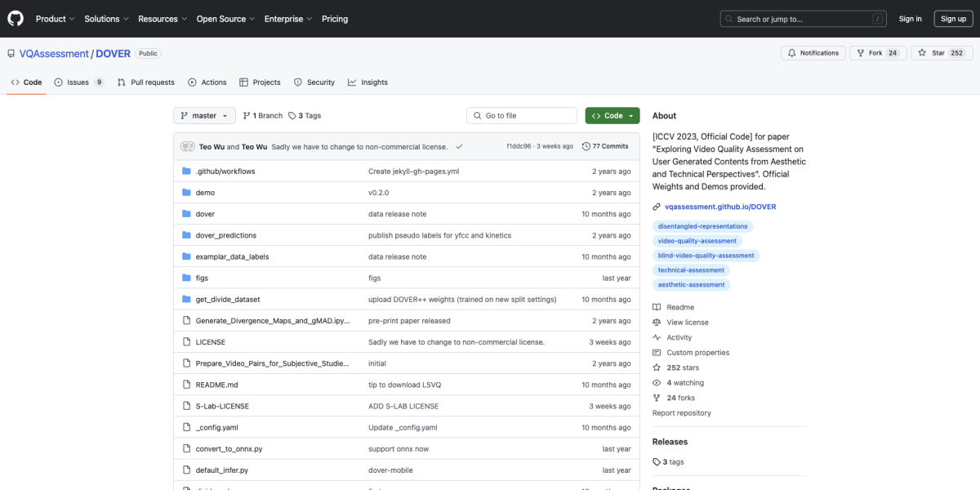The image size is (980, 490).
Task: Open the green Code dropdown
Action: tap(612, 116)
